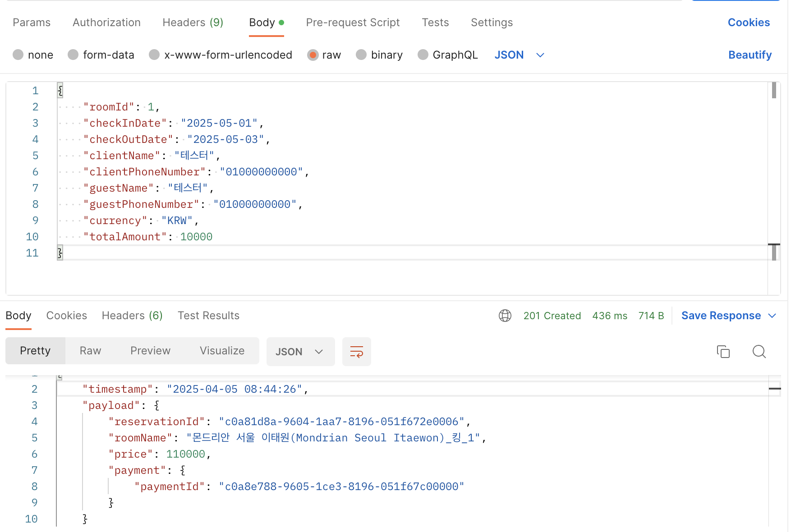Image resolution: width=791 pixels, height=532 pixels.
Task: Click the "price" value 110000
Action: click(186, 454)
